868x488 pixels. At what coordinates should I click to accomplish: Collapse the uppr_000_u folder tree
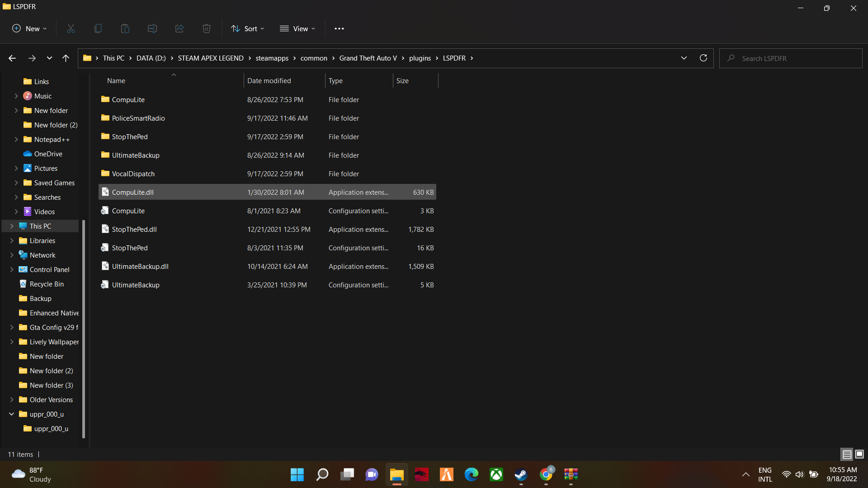[12, 414]
